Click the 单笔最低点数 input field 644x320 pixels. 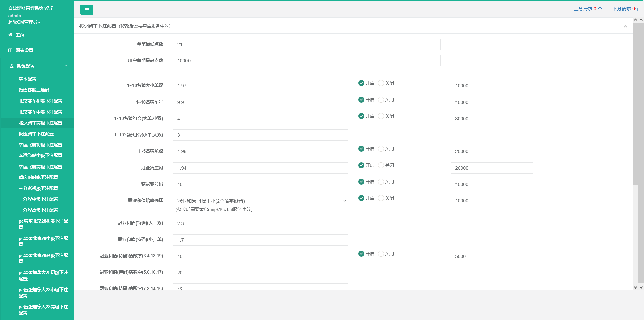click(x=307, y=44)
